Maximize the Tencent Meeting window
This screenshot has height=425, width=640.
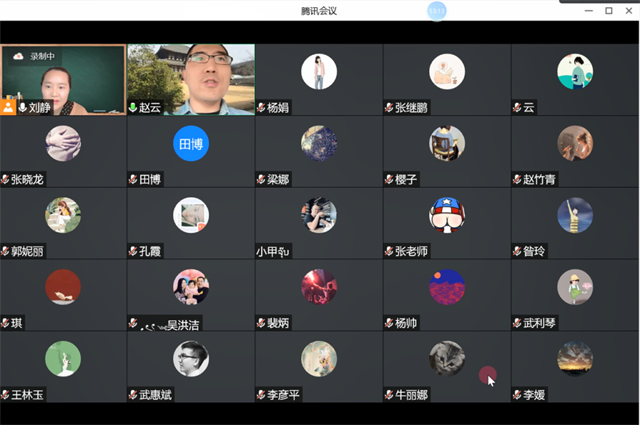pyautogui.click(x=608, y=10)
